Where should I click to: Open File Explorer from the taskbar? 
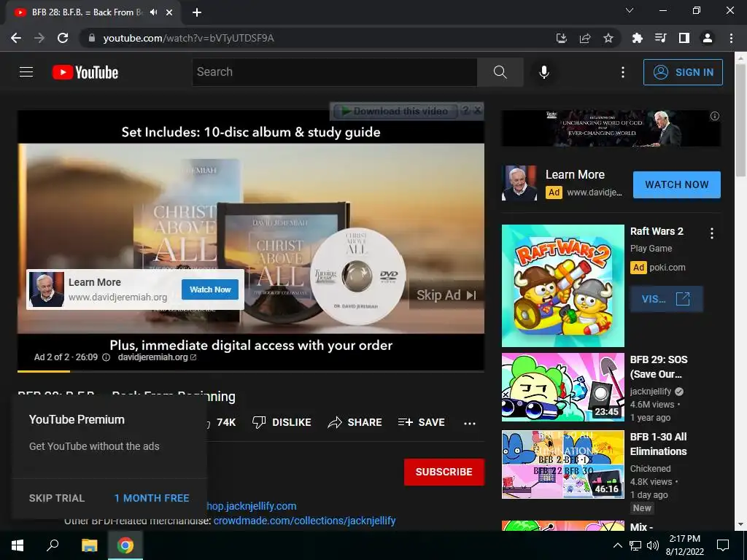(x=89, y=545)
